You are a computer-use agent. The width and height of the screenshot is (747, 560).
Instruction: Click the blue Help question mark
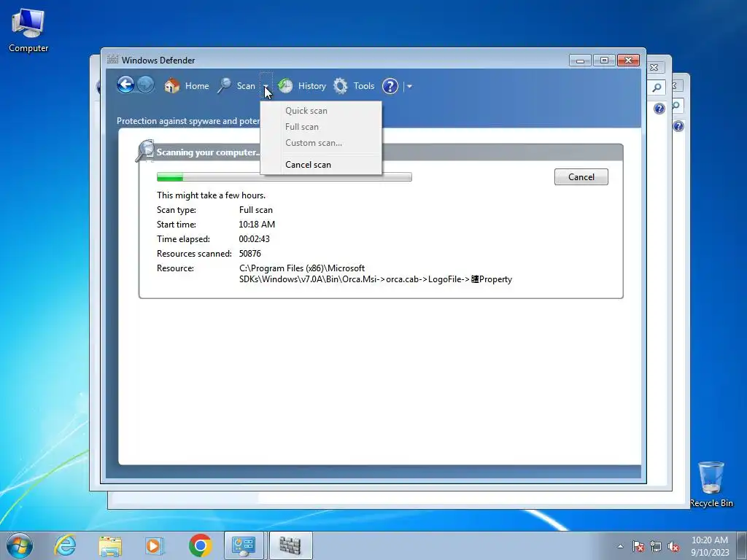[x=390, y=86]
